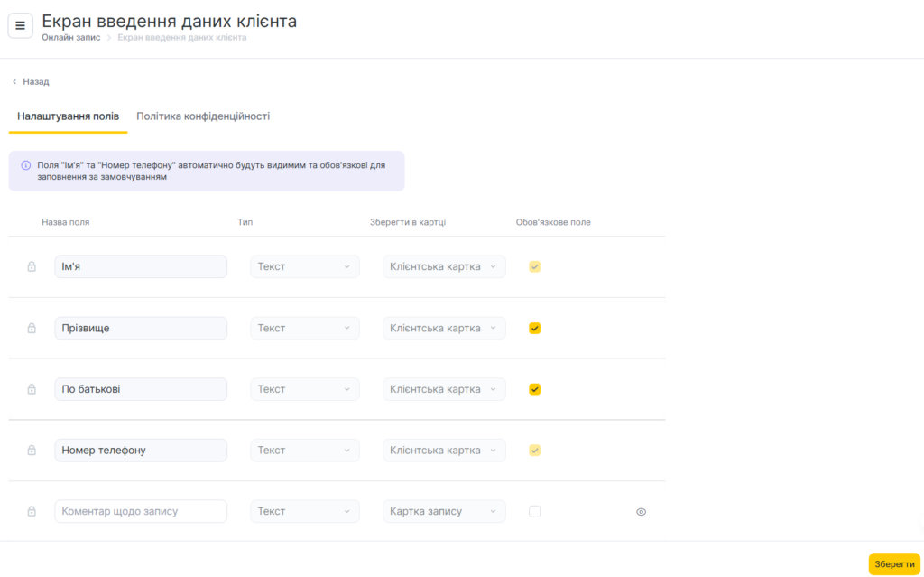Click the lock icon beside comment field
This screenshot has height=577, width=924.
32,511
